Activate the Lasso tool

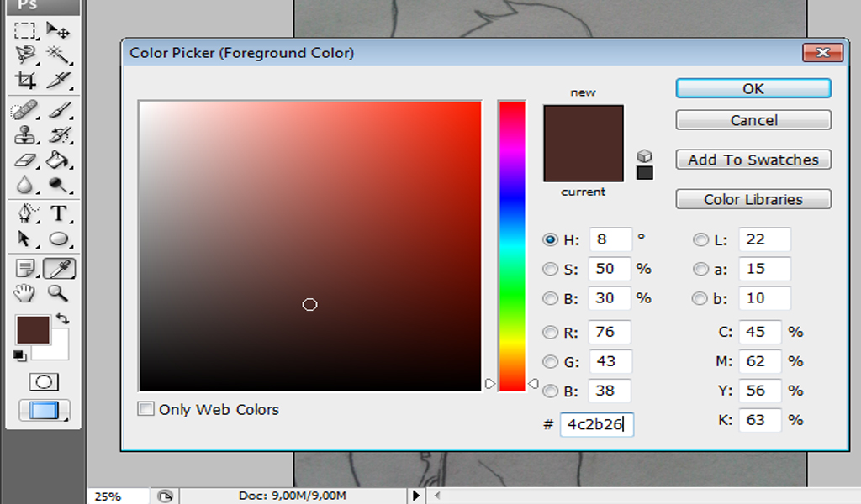(x=25, y=55)
